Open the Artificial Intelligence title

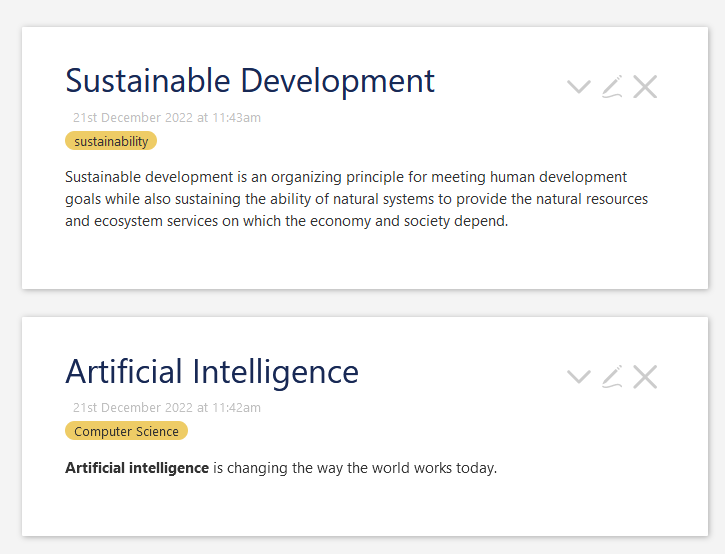(212, 371)
